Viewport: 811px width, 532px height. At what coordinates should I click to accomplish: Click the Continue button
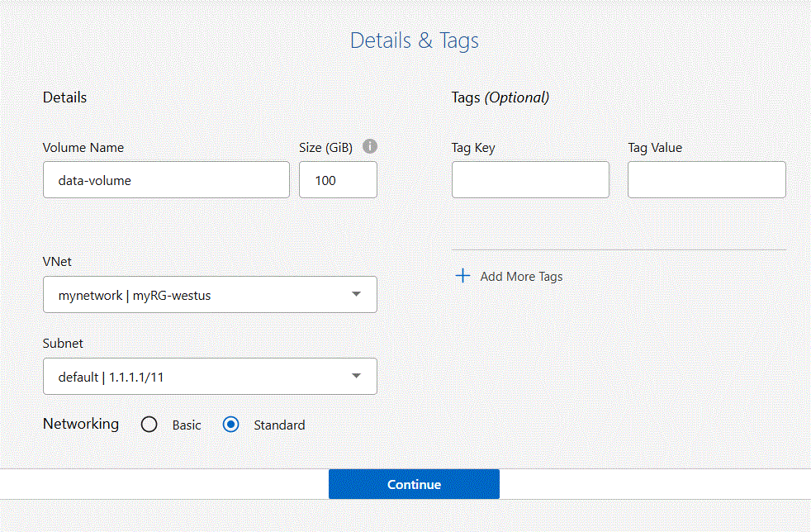tap(414, 484)
